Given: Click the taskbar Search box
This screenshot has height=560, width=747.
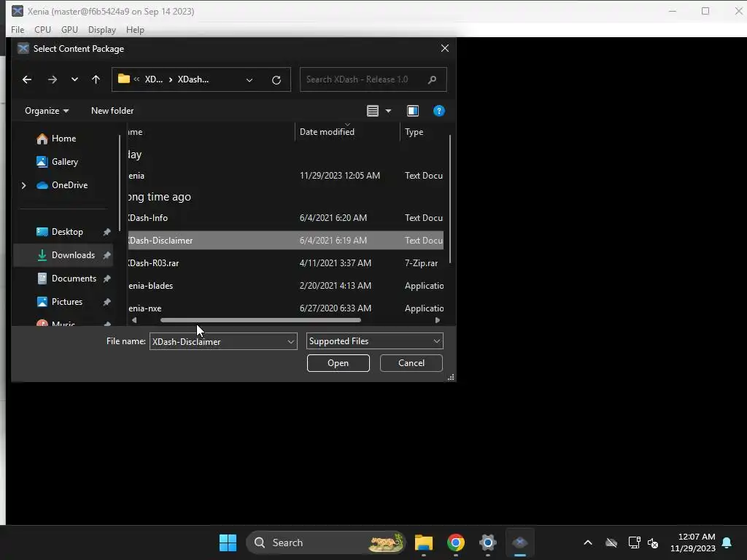Looking at the screenshot, I should 325,542.
